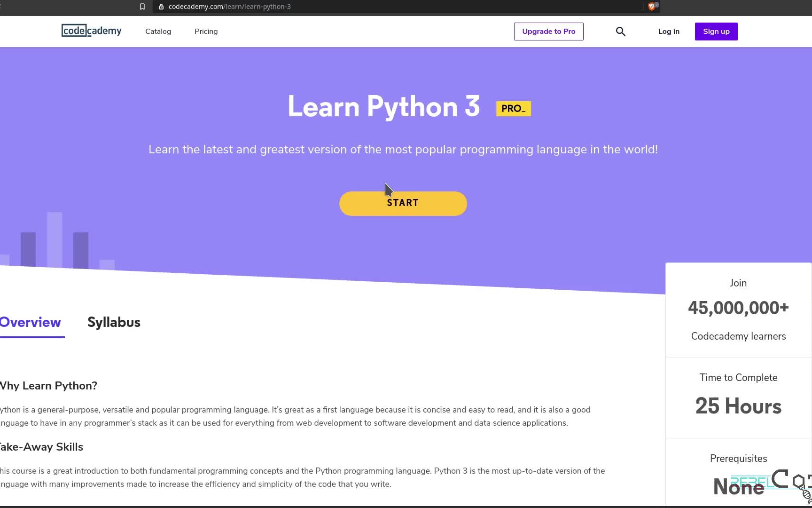Screen dimensions: 812x508
Task: Click the Sign up button
Action: tap(716, 32)
